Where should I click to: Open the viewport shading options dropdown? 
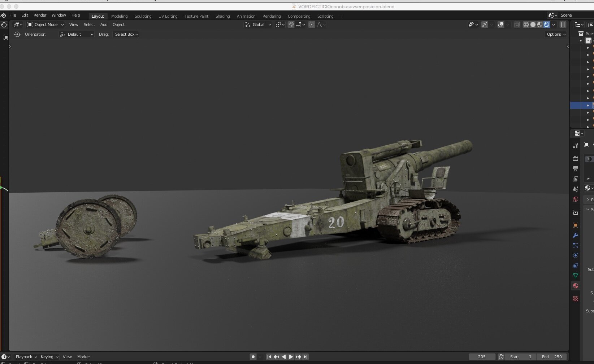pyautogui.click(x=554, y=25)
